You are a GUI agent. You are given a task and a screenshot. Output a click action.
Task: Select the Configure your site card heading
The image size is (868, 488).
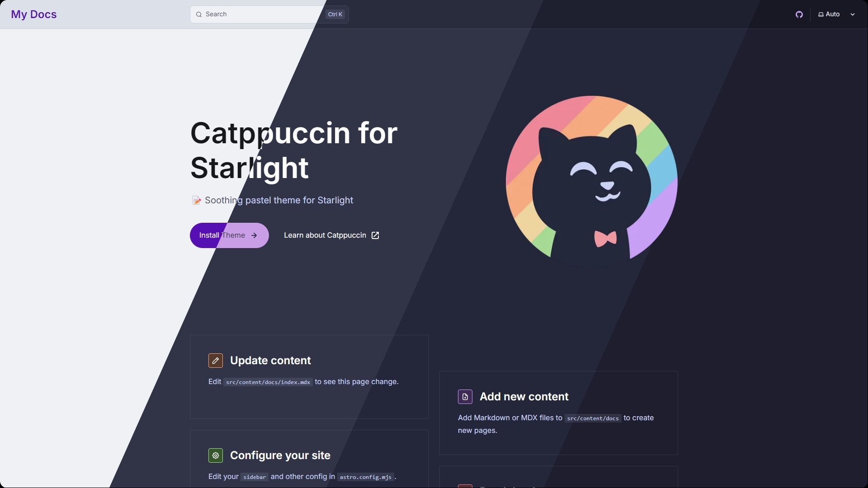click(x=280, y=455)
